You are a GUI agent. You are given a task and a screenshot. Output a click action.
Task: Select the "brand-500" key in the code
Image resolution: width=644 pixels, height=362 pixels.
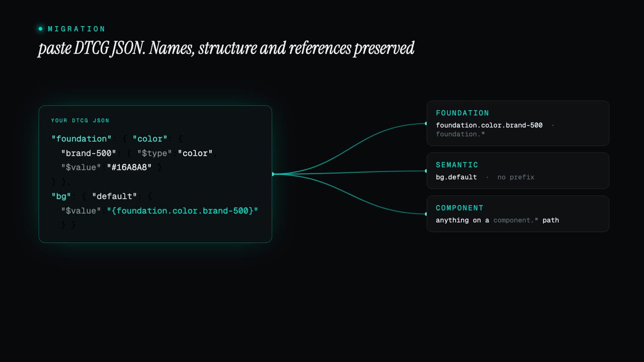click(89, 153)
